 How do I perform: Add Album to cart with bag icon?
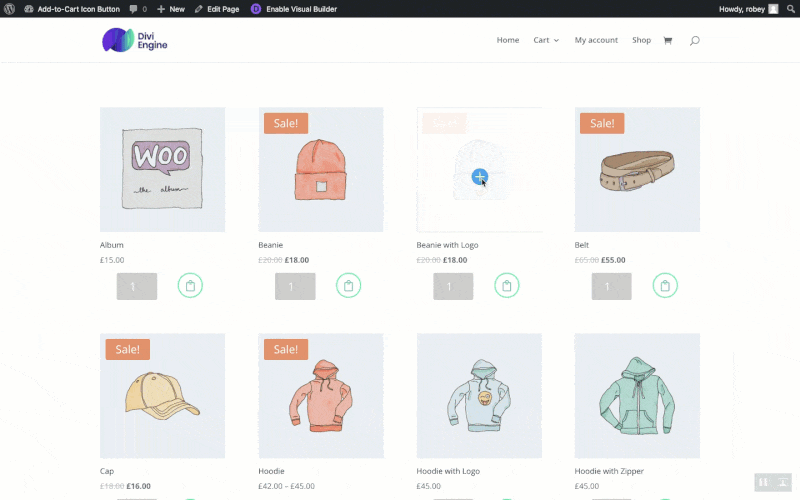click(190, 286)
